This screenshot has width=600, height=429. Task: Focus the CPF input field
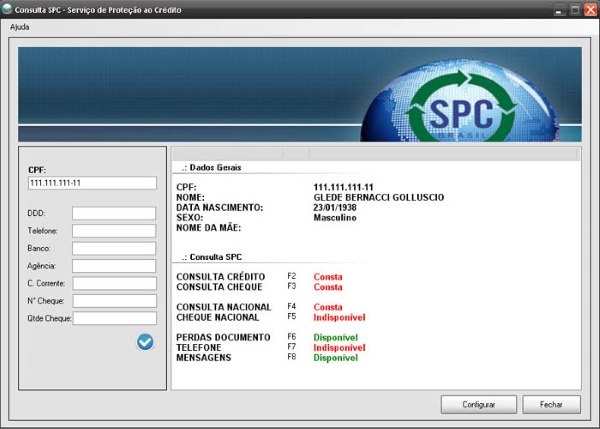tap(92, 183)
